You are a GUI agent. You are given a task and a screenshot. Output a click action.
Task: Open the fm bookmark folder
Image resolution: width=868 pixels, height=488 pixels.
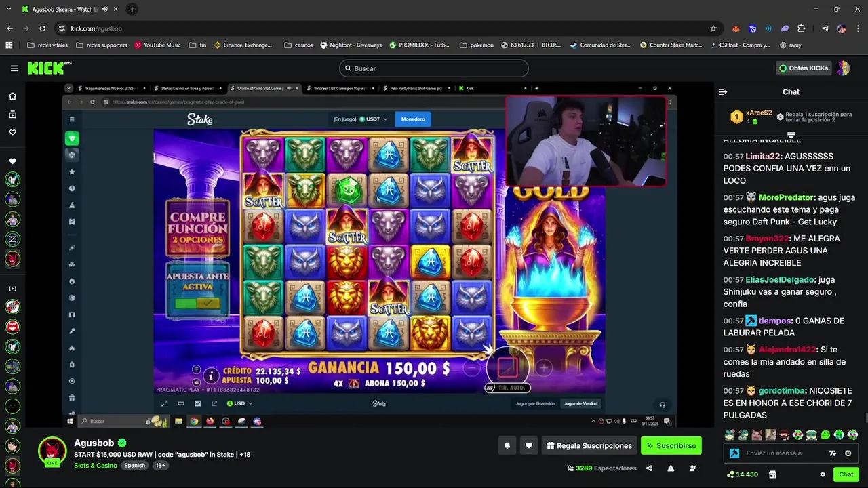click(197, 45)
